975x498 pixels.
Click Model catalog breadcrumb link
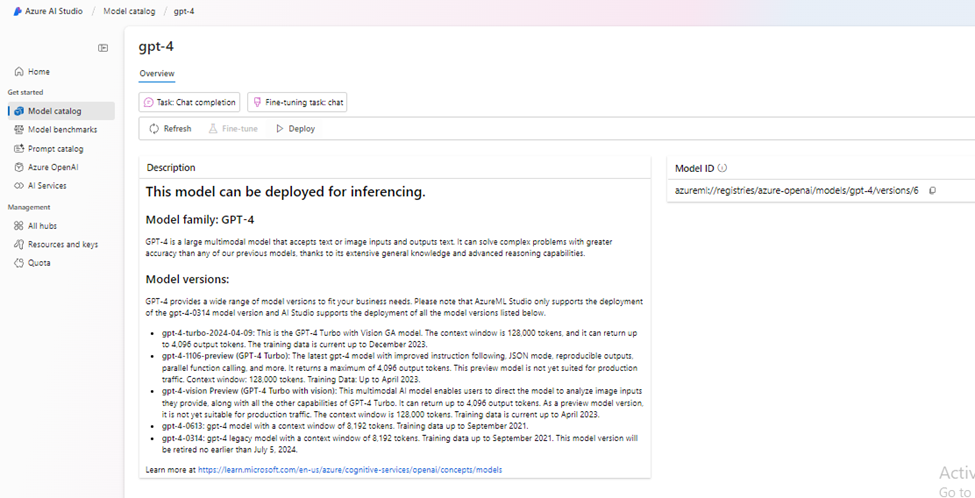(129, 11)
